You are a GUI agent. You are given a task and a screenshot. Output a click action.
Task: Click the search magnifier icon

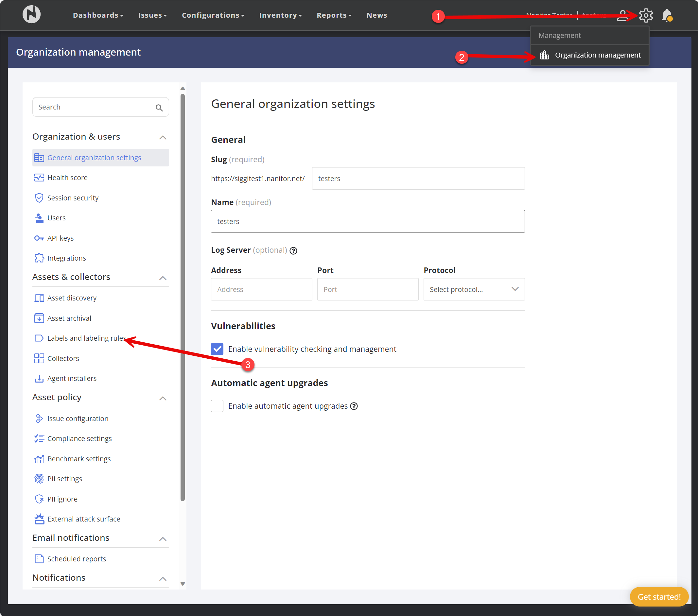pos(159,108)
